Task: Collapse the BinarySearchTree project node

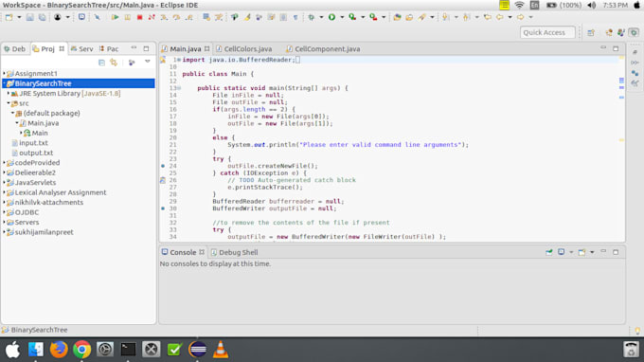Action: [5, 83]
